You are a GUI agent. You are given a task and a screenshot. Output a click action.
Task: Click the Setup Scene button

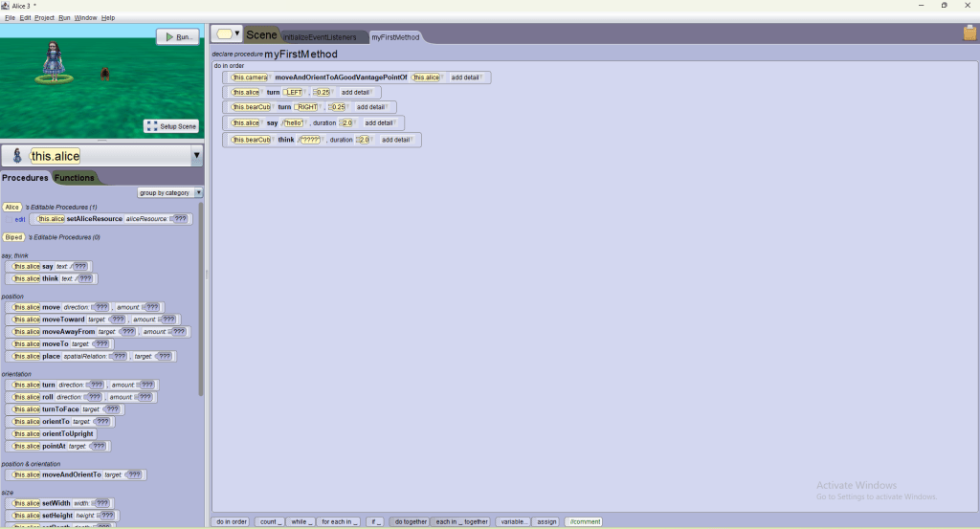coord(171,126)
